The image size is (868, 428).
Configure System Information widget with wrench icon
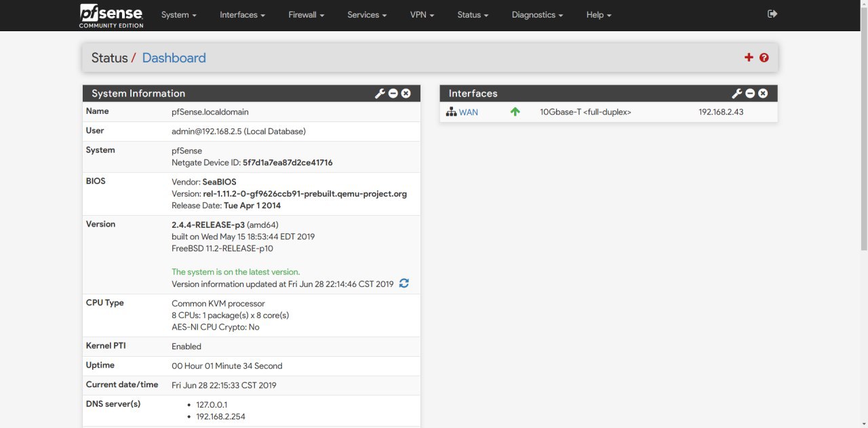380,94
